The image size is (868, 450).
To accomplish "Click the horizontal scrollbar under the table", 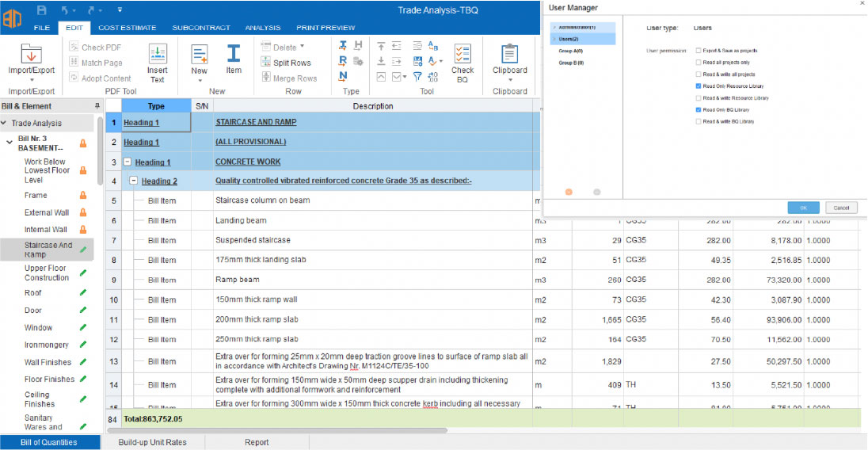I will coord(277,430).
